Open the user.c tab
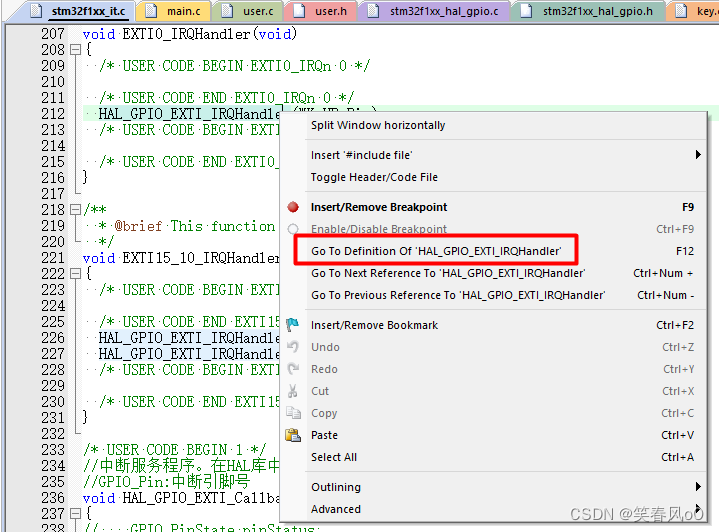719x532 pixels. click(248, 11)
